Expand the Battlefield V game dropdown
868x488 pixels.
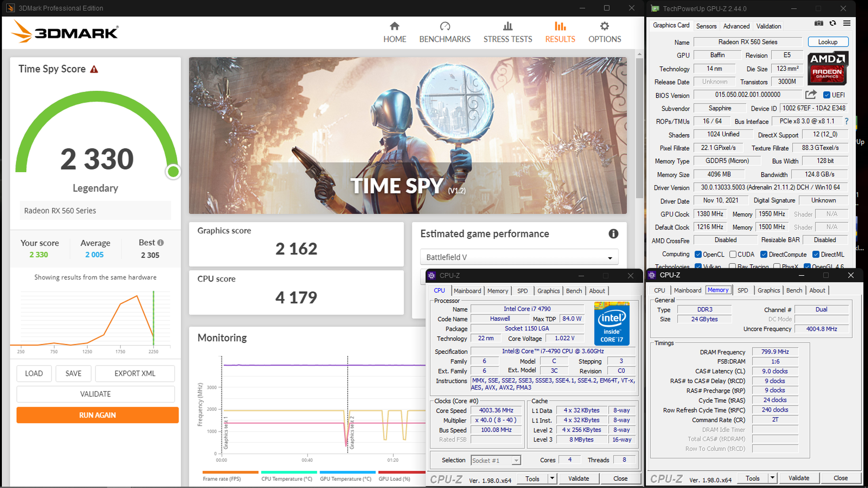pos(519,257)
